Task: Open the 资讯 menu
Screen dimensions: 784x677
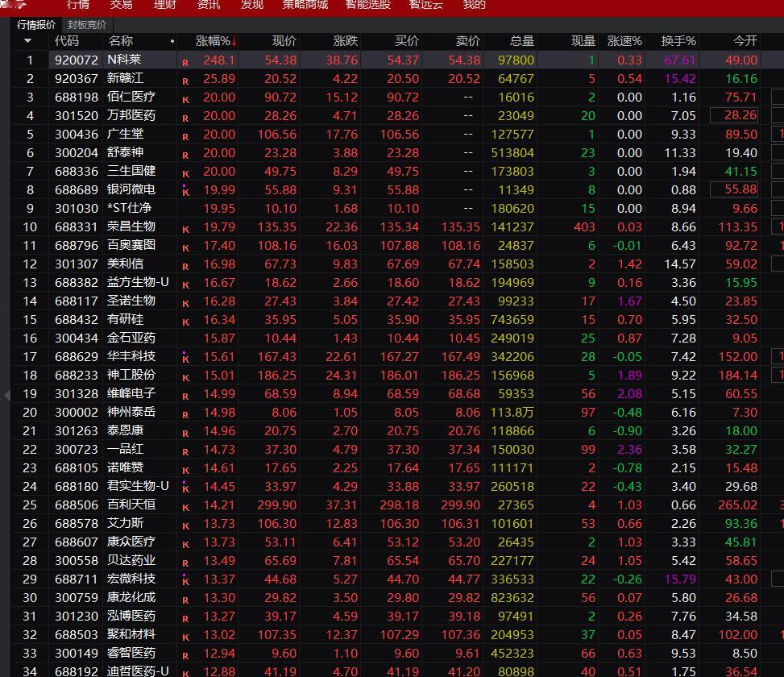Action: tap(209, 5)
